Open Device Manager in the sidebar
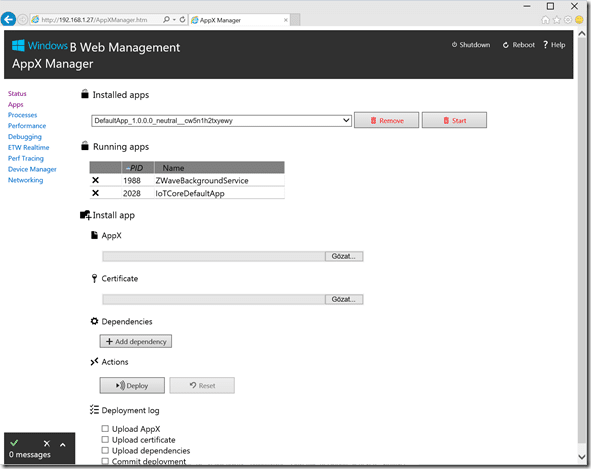 32,169
